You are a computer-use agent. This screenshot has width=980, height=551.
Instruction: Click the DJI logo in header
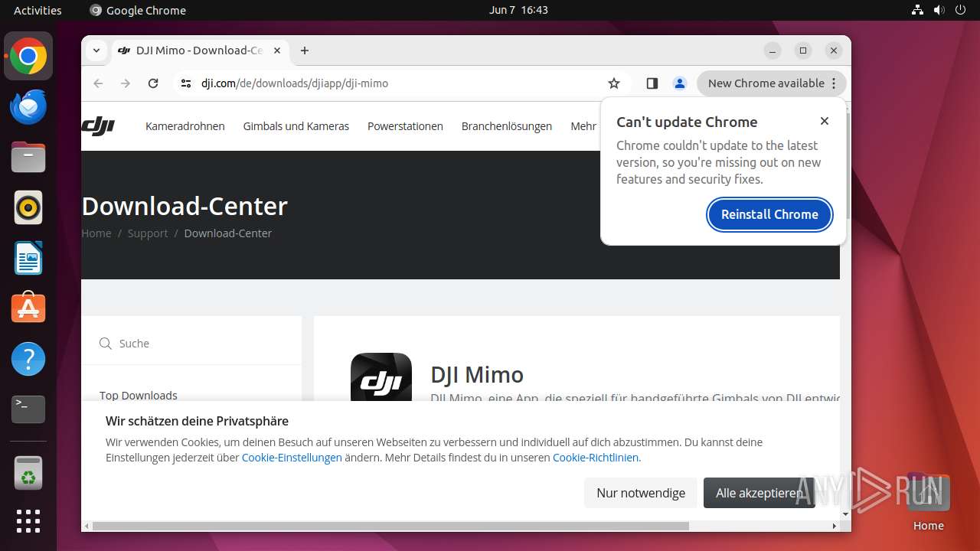click(x=98, y=126)
